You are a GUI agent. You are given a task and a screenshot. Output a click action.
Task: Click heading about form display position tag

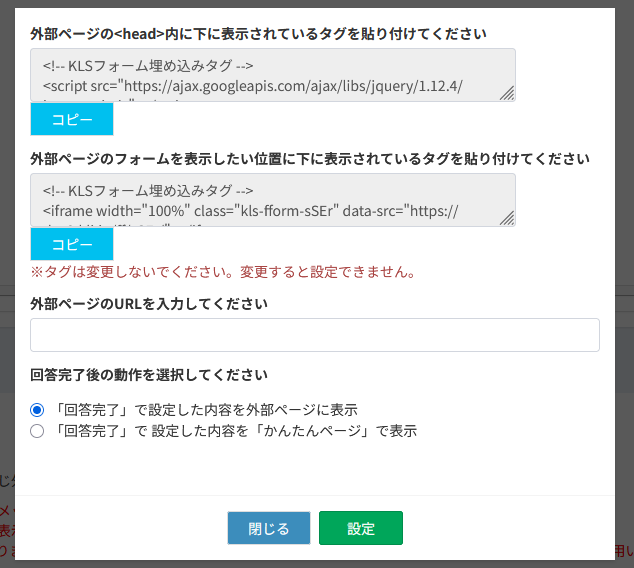tap(310, 158)
